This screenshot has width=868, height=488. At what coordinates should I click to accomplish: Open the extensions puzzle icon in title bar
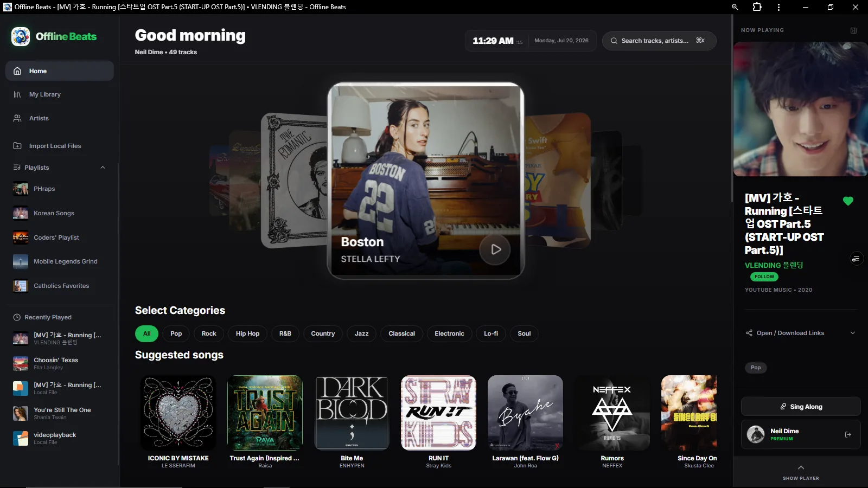[757, 7]
